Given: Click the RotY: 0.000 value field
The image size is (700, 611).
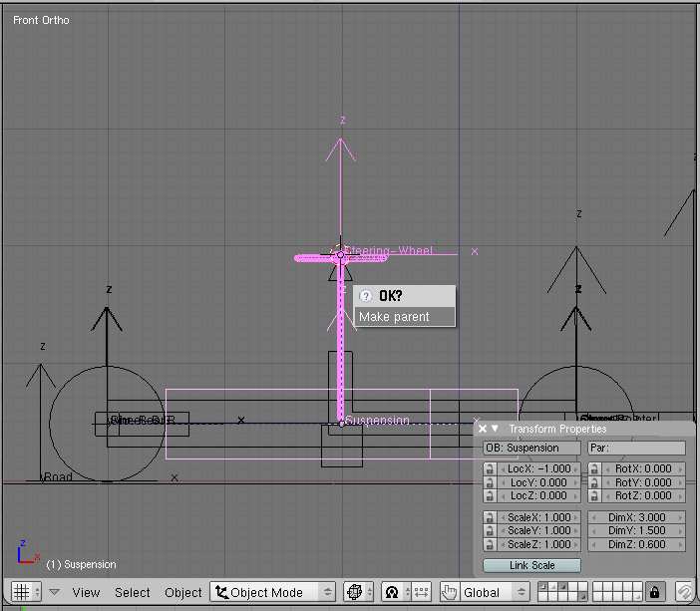Looking at the screenshot, I should click(x=643, y=482).
